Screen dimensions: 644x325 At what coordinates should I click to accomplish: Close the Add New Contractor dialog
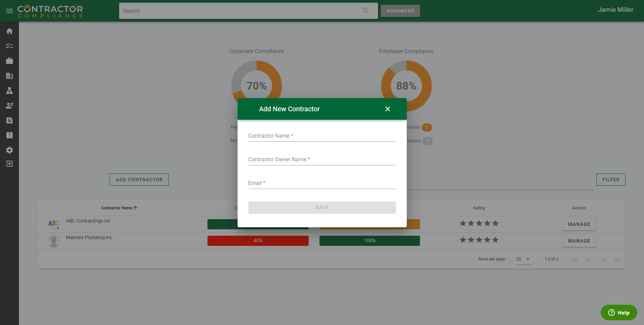[387, 109]
